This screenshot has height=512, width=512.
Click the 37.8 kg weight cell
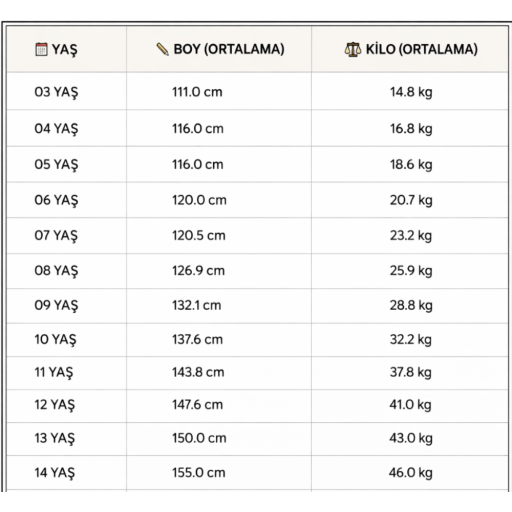coord(411,372)
